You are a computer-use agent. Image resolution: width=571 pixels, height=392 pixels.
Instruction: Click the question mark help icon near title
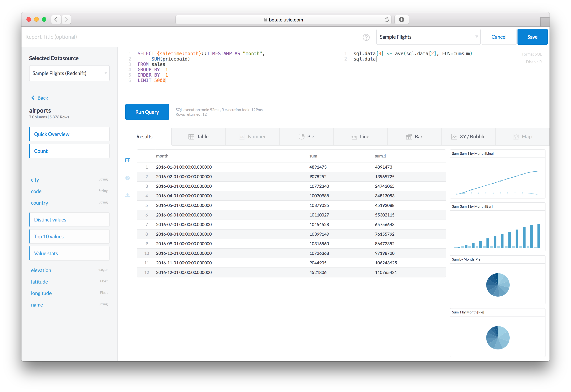click(366, 37)
